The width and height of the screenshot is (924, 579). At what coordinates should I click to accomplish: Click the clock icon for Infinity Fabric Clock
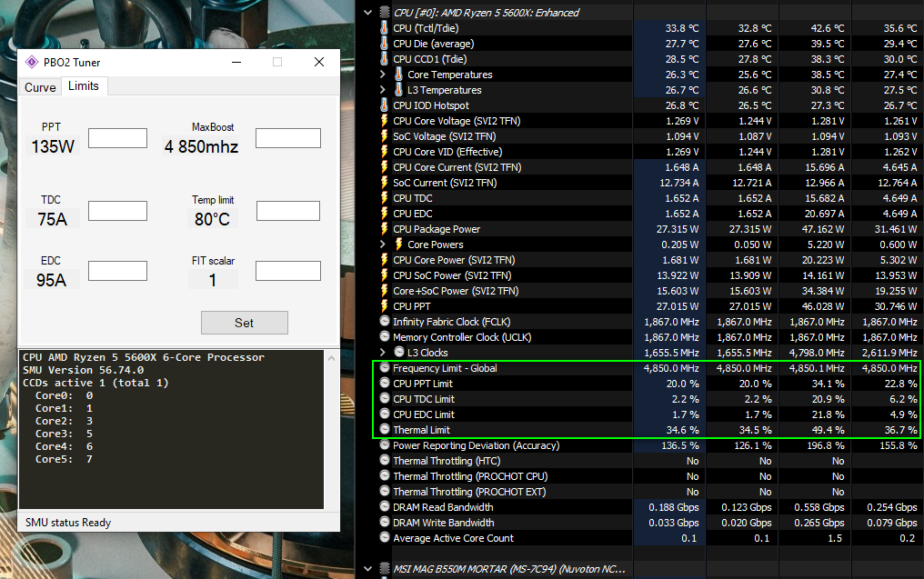[385, 321]
